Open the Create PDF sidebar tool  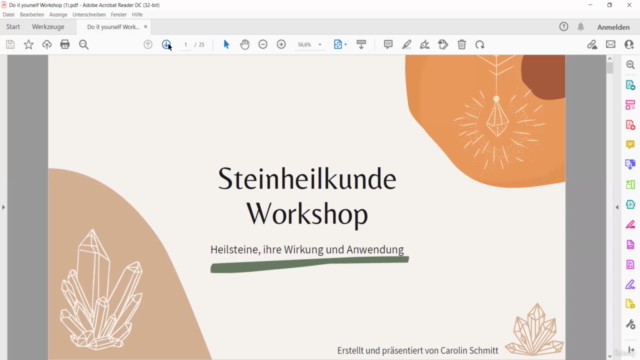[631, 125]
